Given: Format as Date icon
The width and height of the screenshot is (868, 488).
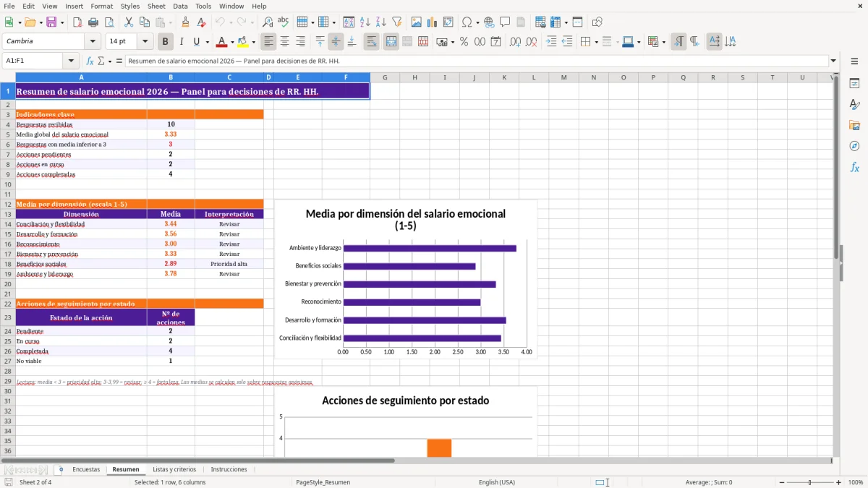Looking at the screenshot, I should coord(495,42).
